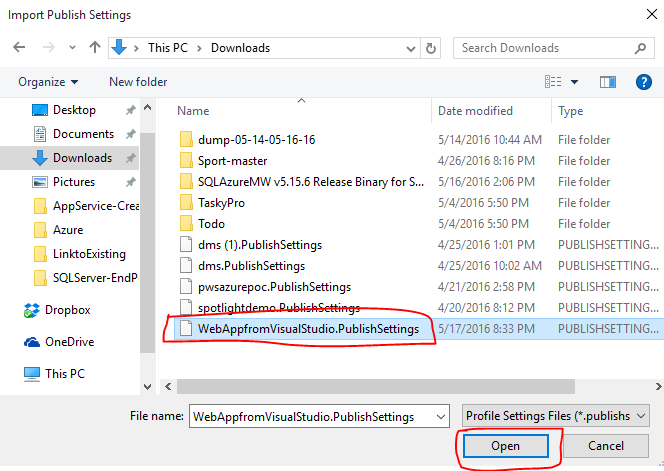664x471 pixels.
Task: Click file list scroll right arrow
Action: coord(658,386)
